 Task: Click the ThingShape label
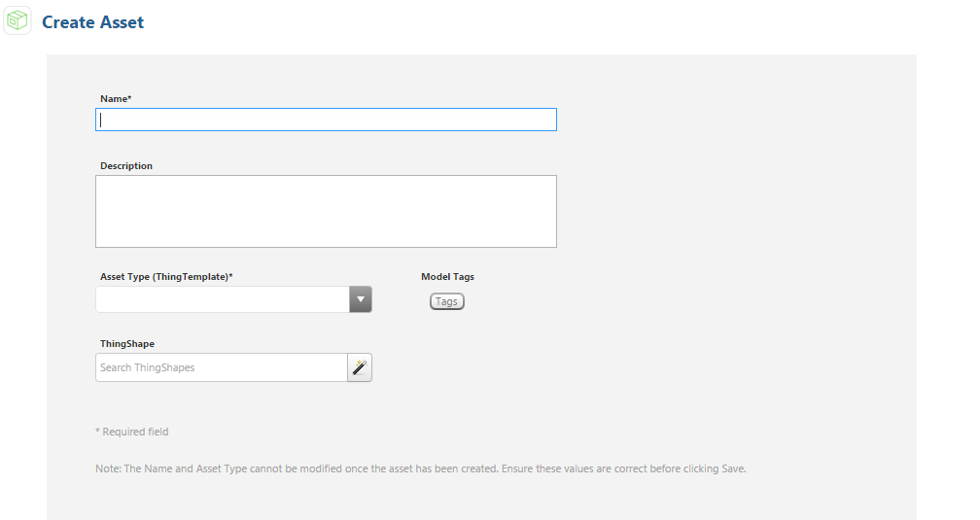(126, 344)
